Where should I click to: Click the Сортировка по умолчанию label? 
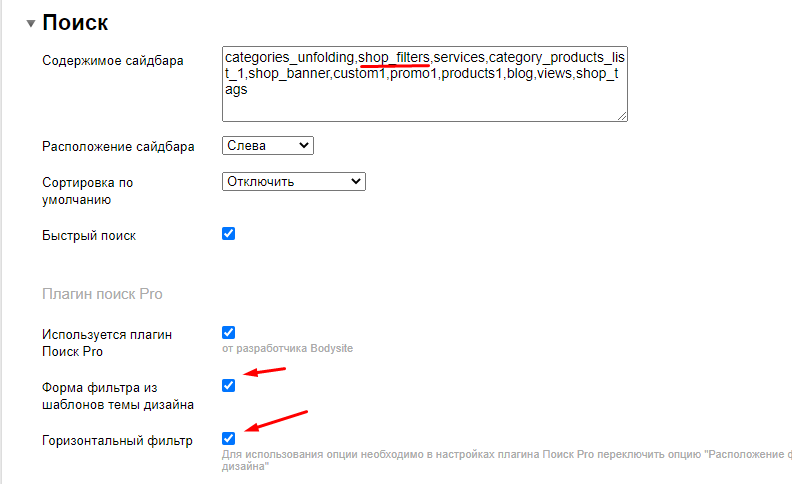click(x=87, y=191)
